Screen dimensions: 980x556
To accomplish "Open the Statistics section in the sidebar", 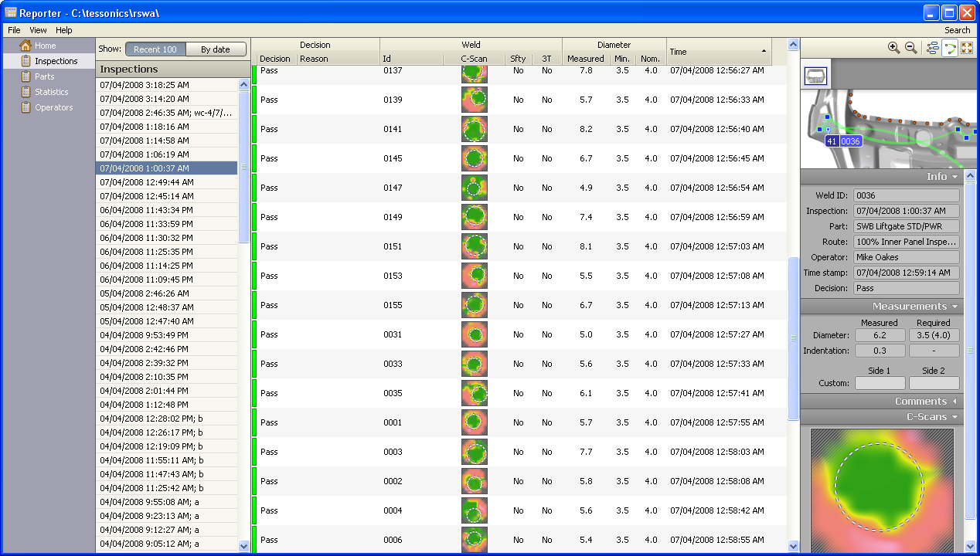I will coord(46,91).
